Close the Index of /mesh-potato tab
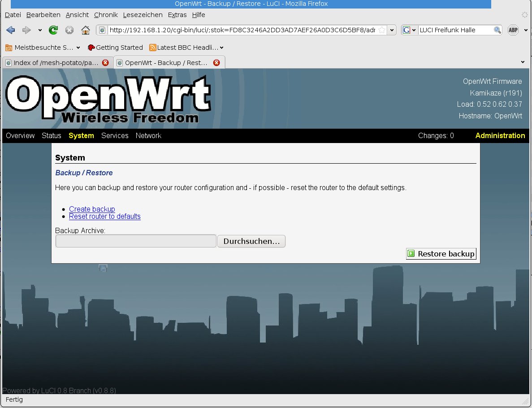532x408 pixels. pos(105,63)
